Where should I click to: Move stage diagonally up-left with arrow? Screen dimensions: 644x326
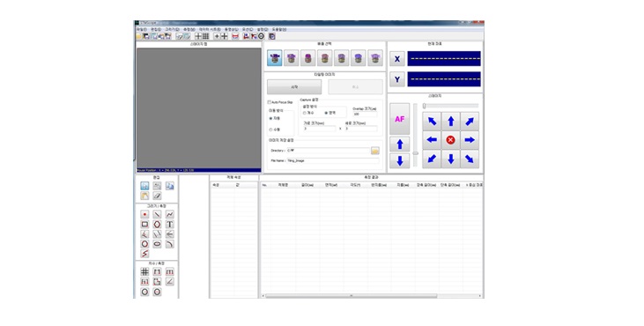tap(432, 121)
